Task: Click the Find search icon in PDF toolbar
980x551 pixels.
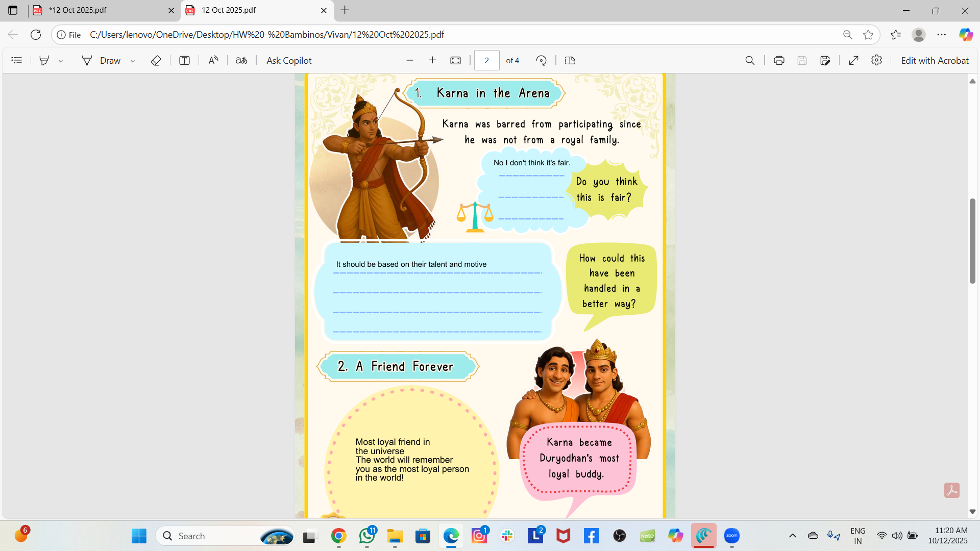Action: coord(750,61)
